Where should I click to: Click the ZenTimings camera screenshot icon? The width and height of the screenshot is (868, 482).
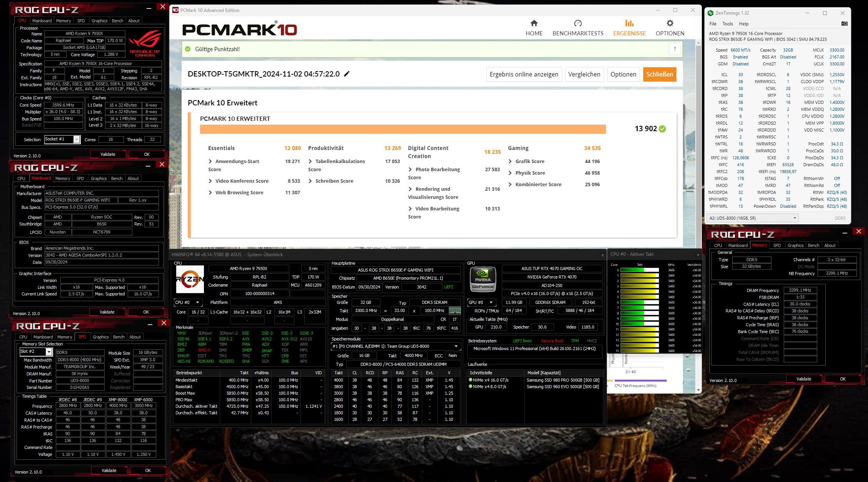pyautogui.click(x=844, y=23)
